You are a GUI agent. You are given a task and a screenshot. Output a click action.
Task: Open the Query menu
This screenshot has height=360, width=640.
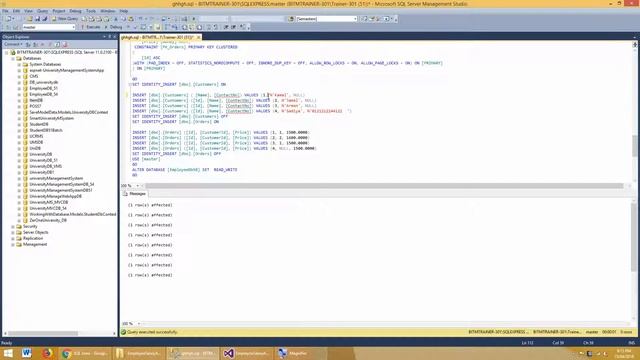42,11
